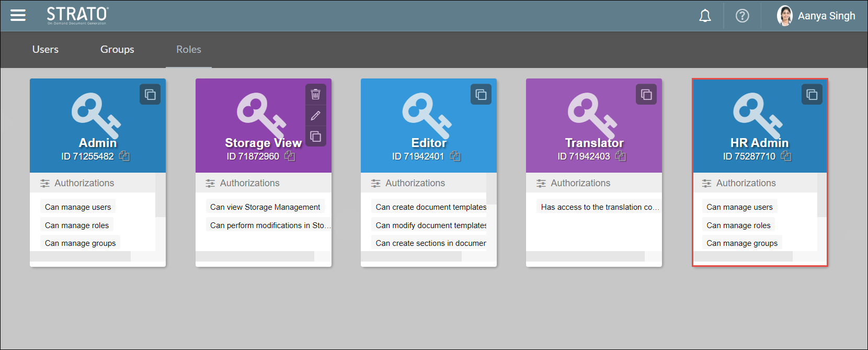The height and width of the screenshot is (350, 868).
Task: Select the Roles tab
Action: tap(189, 49)
